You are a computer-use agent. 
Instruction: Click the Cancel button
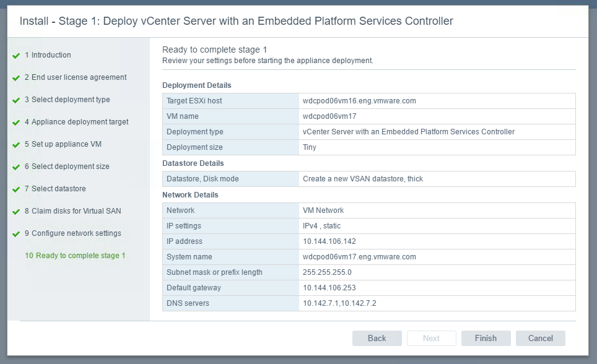[540, 338]
